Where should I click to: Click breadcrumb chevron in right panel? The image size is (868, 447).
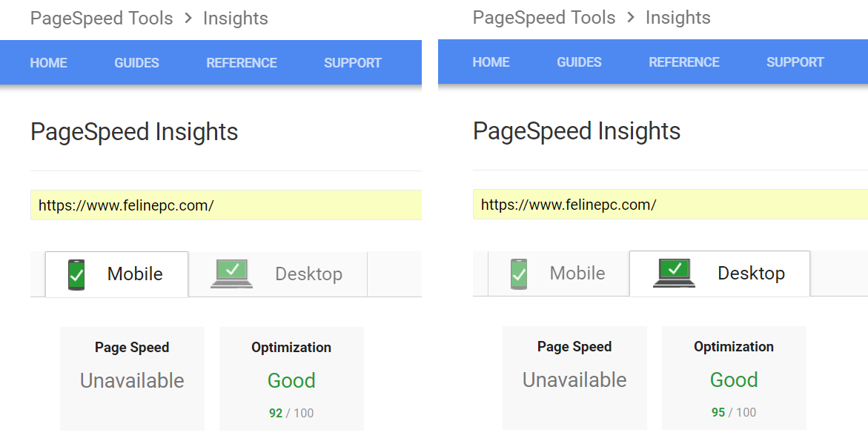[x=631, y=18]
